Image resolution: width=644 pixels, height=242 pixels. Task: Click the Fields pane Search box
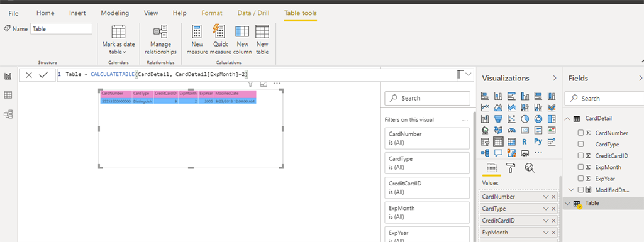tap(604, 99)
